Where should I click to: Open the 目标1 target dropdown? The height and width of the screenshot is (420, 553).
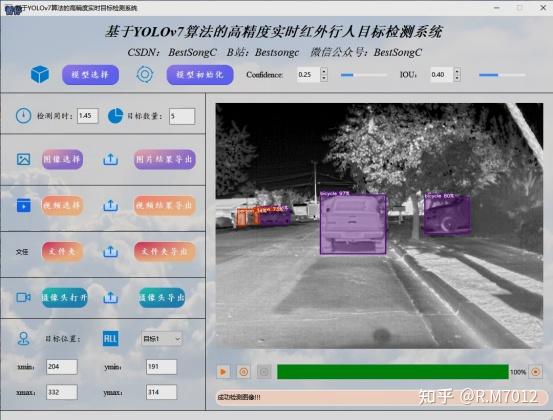click(x=162, y=339)
